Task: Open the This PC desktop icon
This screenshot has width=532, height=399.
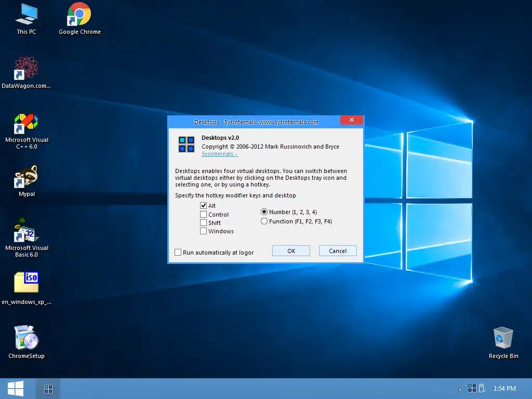Action: pos(26,19)
